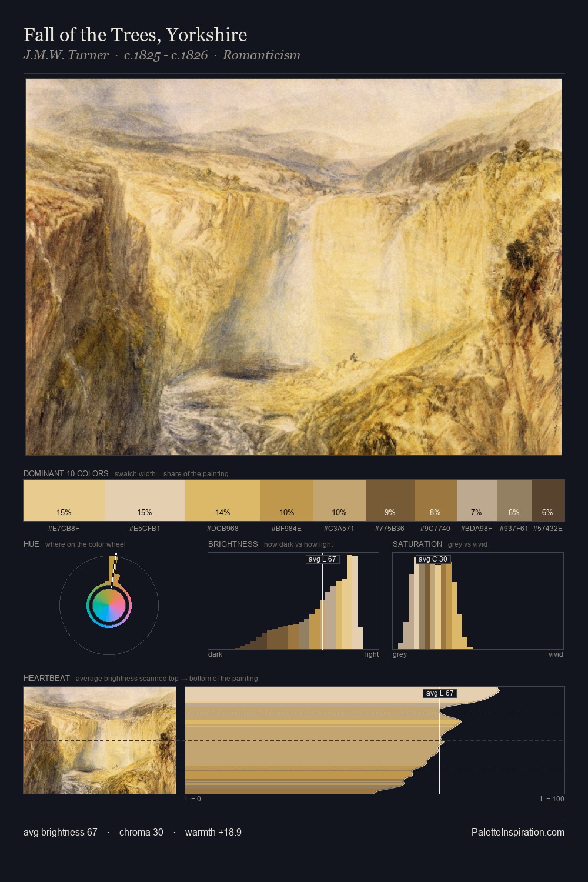
Task: Click the hex code #57432E text
Action: click(548, 529)
